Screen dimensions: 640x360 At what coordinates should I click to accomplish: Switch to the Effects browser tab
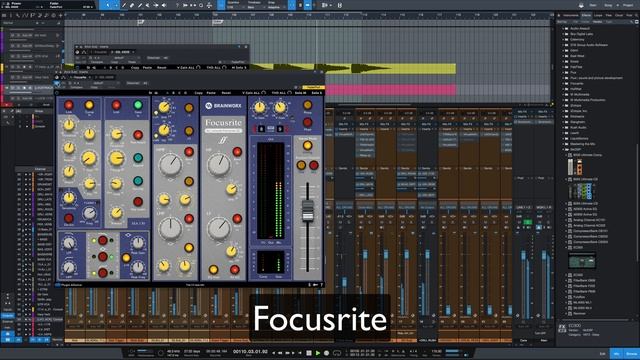[x=587, y=16]
